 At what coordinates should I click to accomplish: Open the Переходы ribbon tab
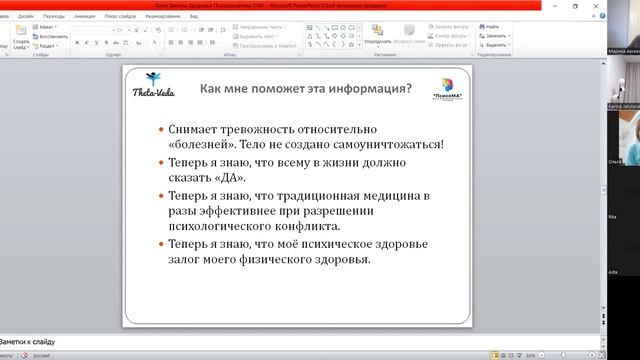click(x=54, y=16)
